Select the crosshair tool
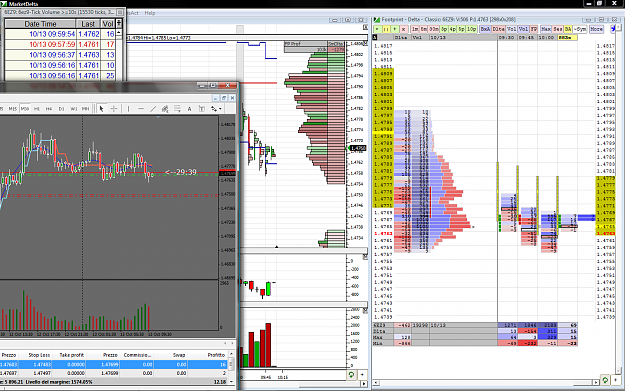The height and width of the screenshot is (391, 625). (x=114, y=108)
